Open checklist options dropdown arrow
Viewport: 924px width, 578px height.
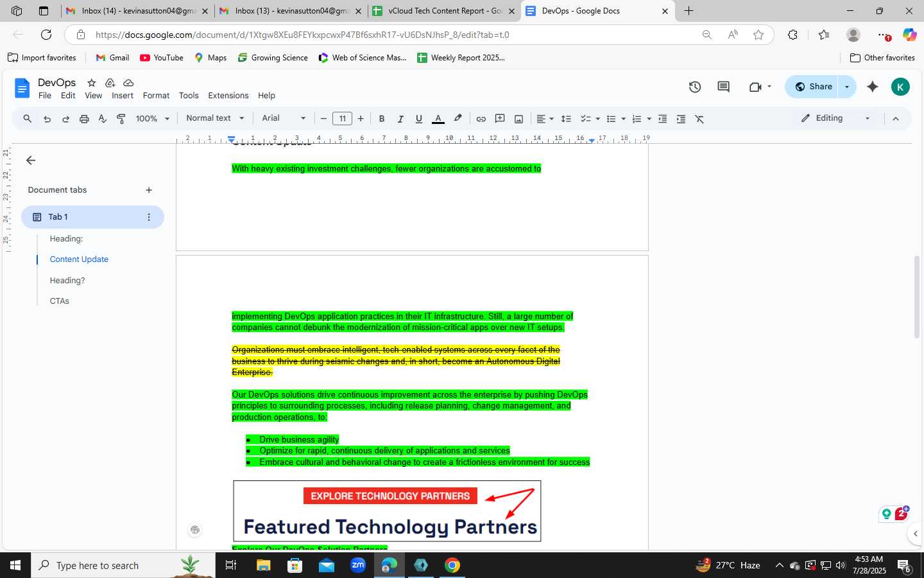598,119
